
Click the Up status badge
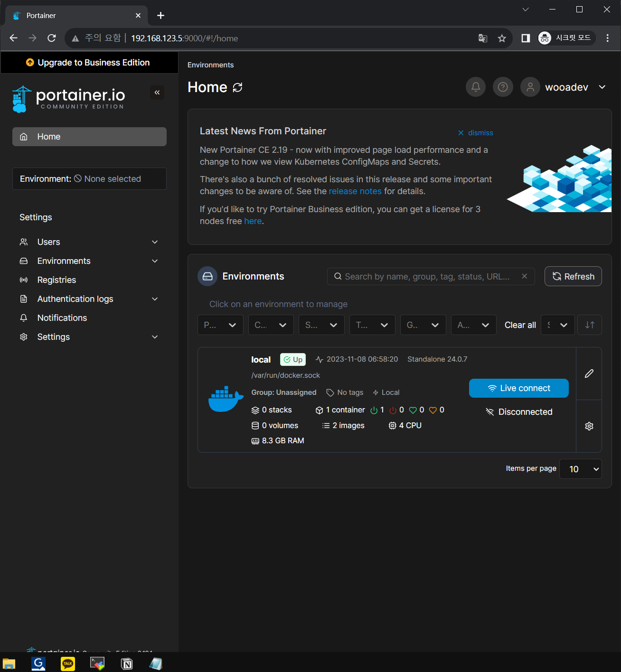click(x=293, y=360)
